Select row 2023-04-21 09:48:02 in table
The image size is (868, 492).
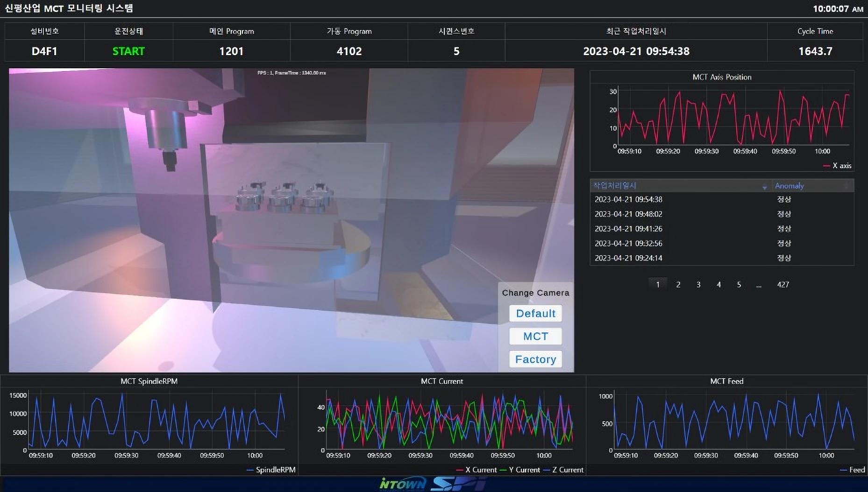(x=722, y=214)
